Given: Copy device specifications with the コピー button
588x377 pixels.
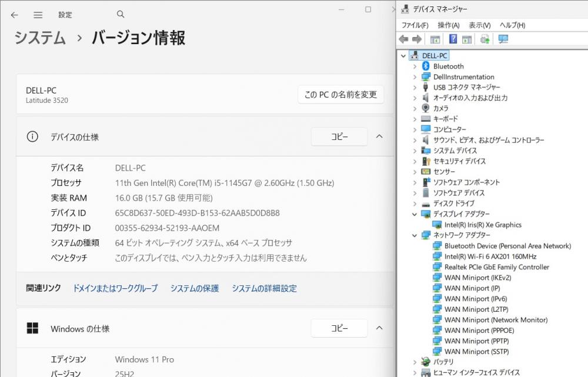Looking at the screenshot, I should [339, 136].
